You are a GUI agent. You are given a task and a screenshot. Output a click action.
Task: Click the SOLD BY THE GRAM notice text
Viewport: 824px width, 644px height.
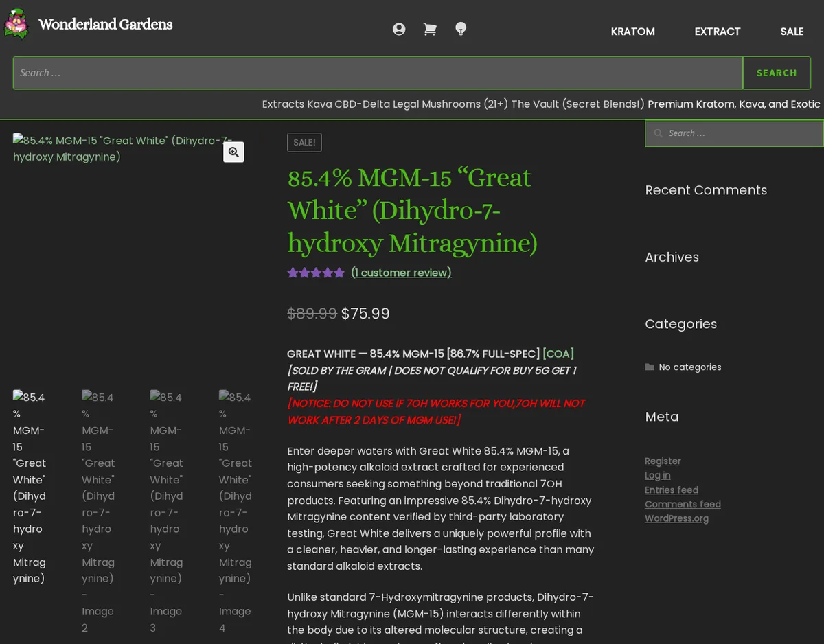[431, 378]
